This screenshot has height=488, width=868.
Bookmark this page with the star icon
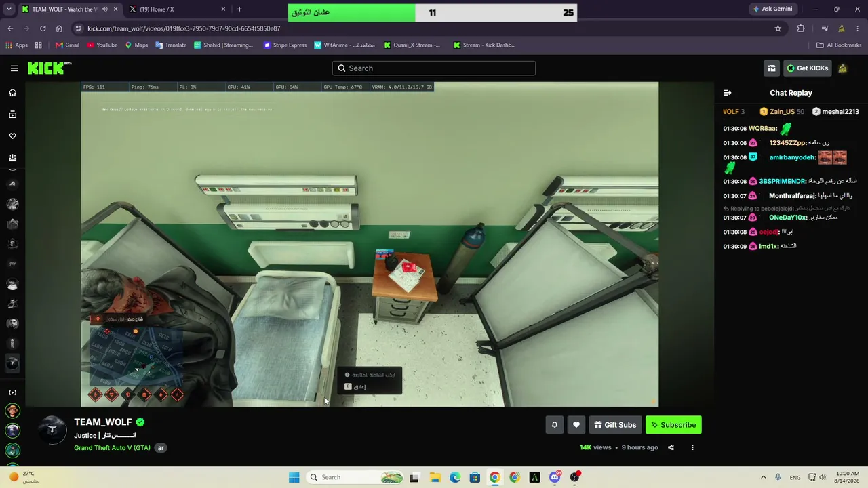click(x=778, y=28)
